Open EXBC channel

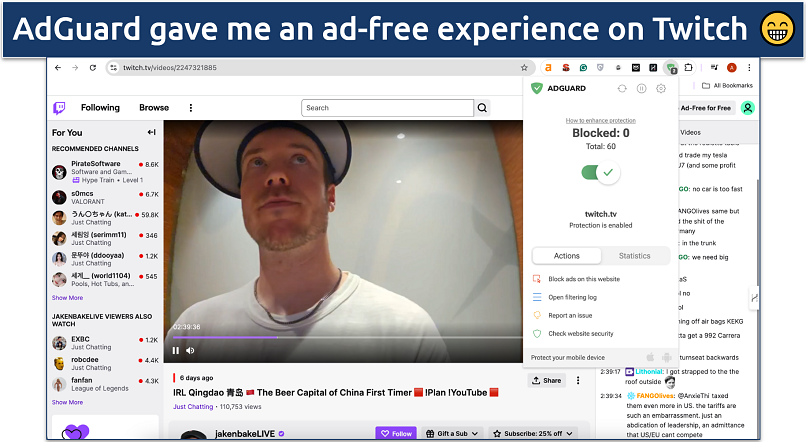(x=105, y=343)
